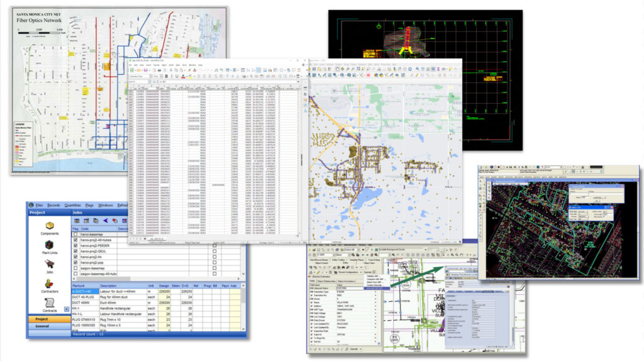Click the Print icon in Calc toolbar
Screen dimensions: 644x361
(159, 70)
